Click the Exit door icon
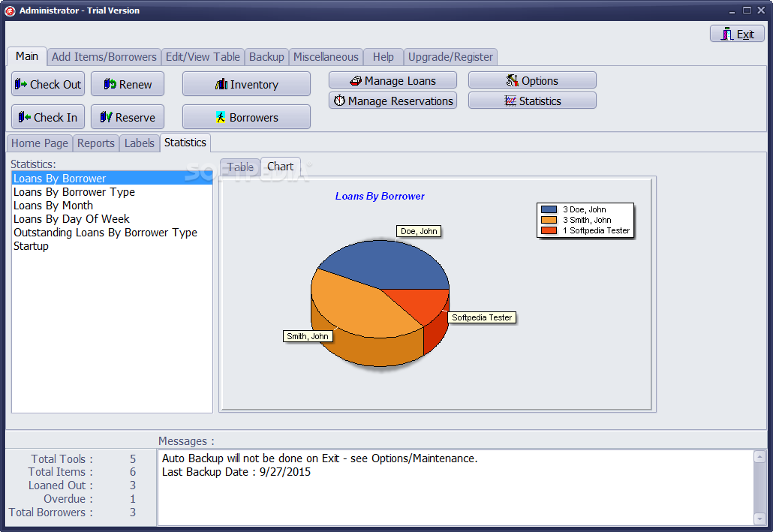Viewport: 773px width, 532px height. (x=727, y=34)
